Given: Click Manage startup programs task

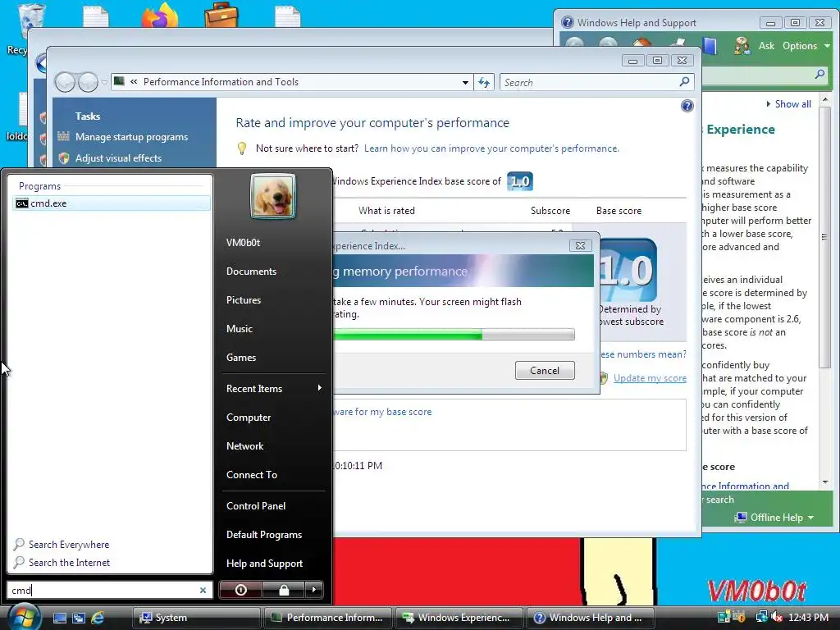Looking at the screenshot, I should pyautogui.click(x=132, y=137).
